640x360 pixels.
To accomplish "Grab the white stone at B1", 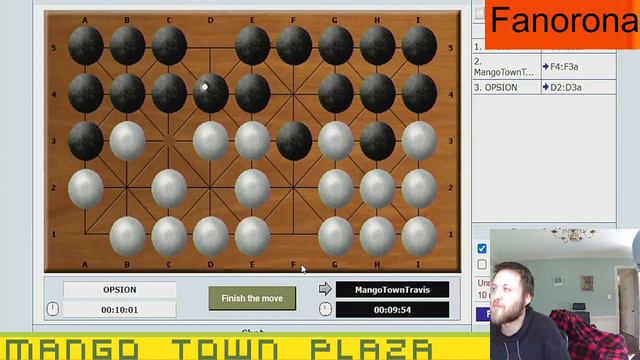I will coord(127,236).
